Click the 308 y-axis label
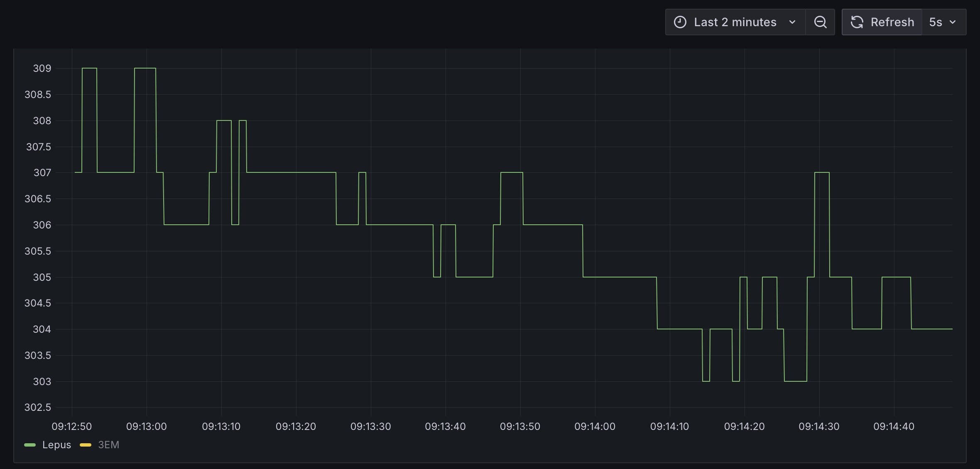Viewport: 980px width, 469px height. pos(42,120)
